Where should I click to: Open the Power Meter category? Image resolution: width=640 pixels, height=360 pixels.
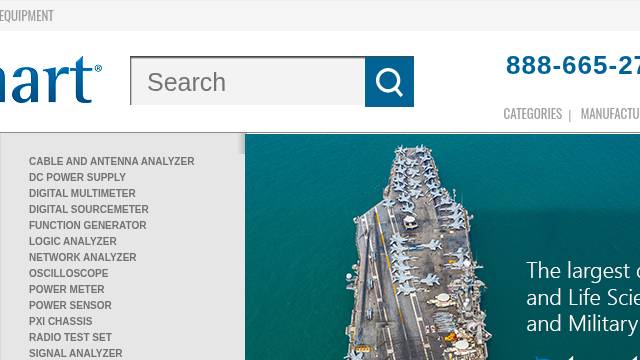[x=67, y=289]
